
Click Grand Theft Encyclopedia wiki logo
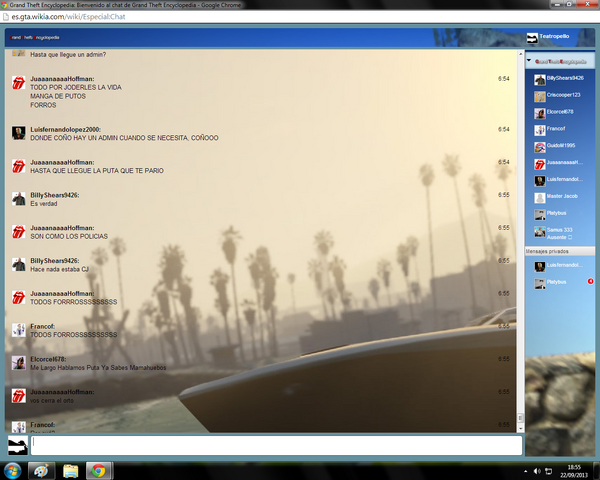coord(34,38)
